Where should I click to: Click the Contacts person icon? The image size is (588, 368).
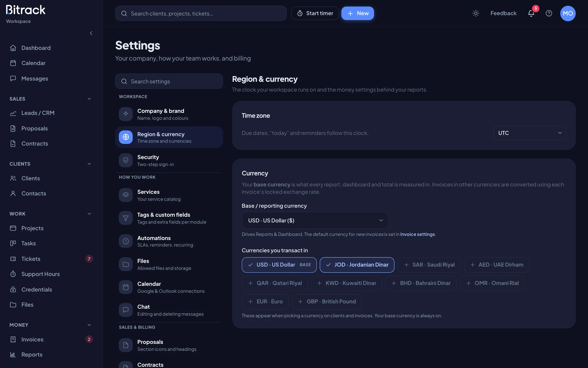(x=13, y=193)
